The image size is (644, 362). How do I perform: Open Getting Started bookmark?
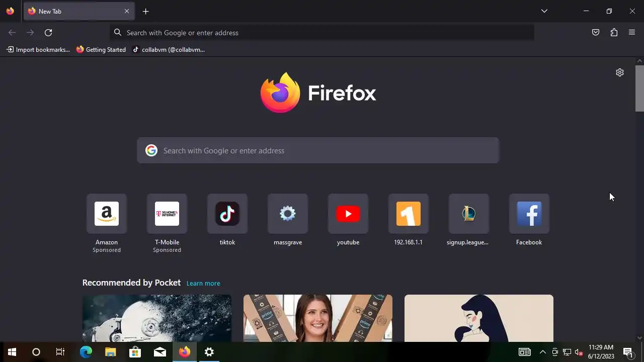(x=101, y=50)
